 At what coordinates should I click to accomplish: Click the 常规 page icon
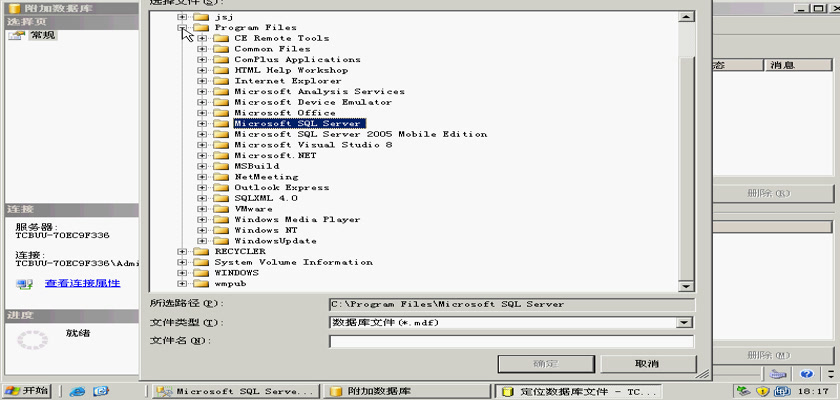(x=17, y=35)
